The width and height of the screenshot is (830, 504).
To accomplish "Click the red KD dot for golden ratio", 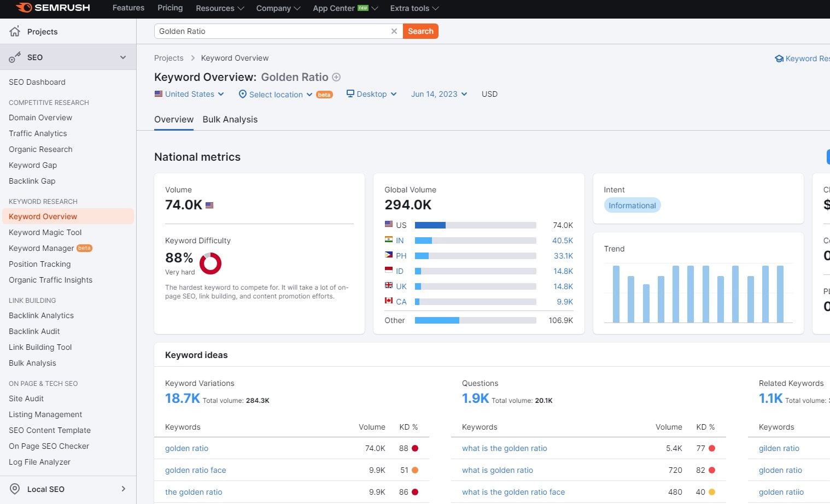I will 415,448.
